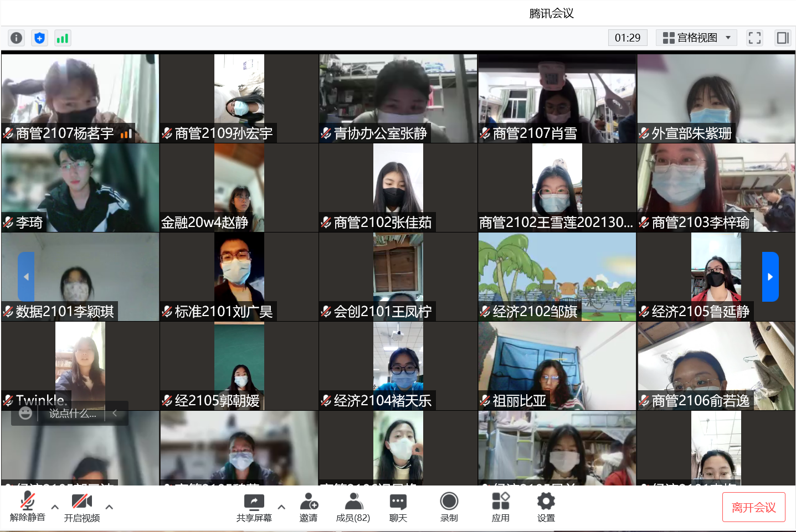Viewport: 796px width, 532px height.
Task: Click the red 离开会议 leave button
Action: click(753, 507)
